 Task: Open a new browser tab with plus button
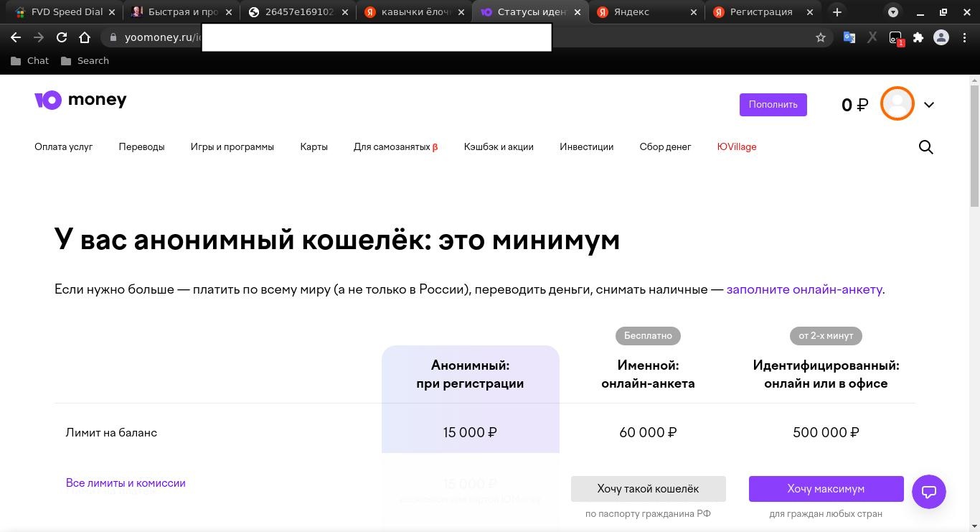(837, 11)
